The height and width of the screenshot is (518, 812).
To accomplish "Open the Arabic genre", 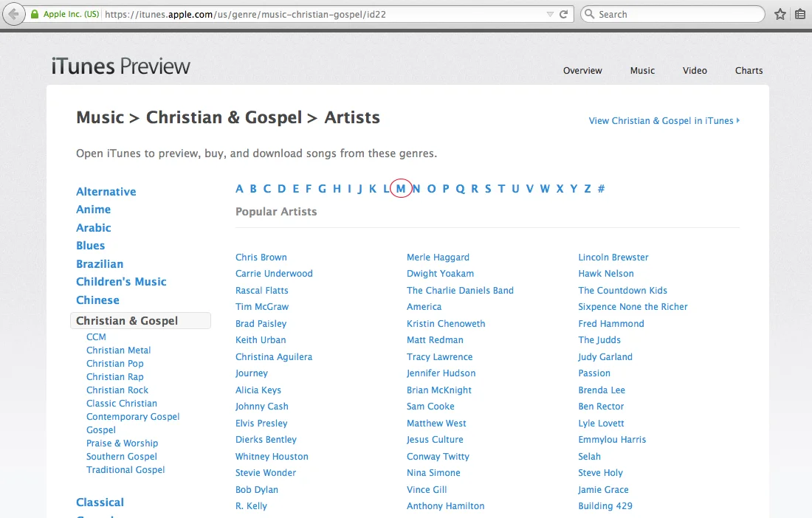I will click(x=93, y=228).
